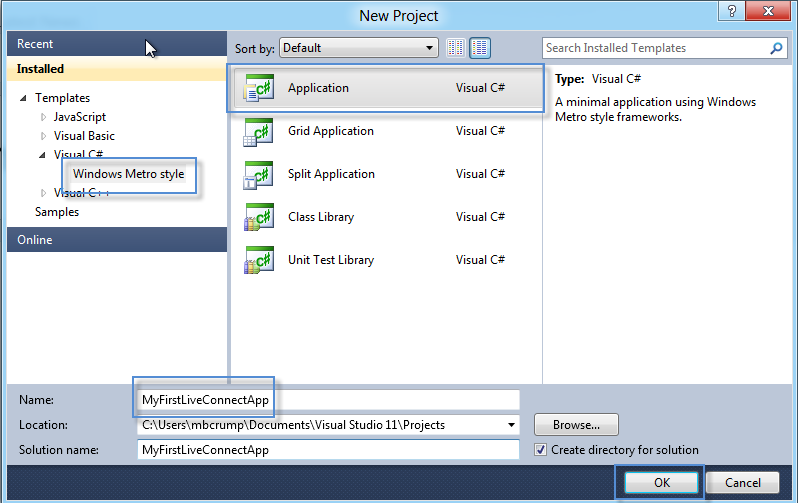
Task: Expand the Visual Basic tree node
Action: click(x=43, y=136)
